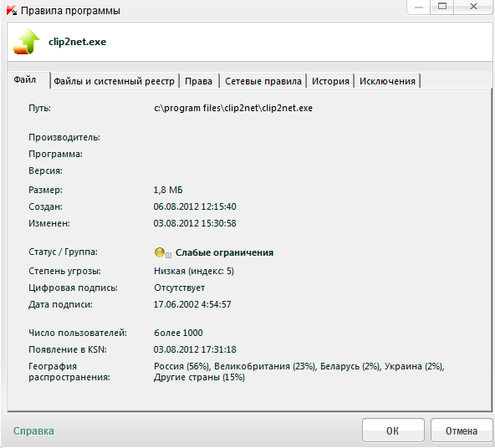Click the Отмена button

point(462,430)
